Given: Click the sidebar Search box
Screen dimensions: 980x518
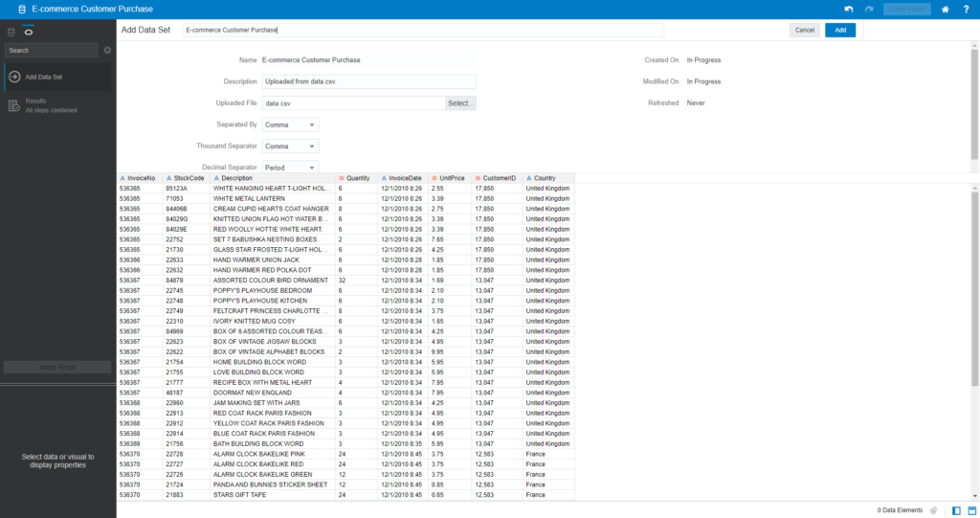Looking at the screenshot, I should [x=52, y=50].
